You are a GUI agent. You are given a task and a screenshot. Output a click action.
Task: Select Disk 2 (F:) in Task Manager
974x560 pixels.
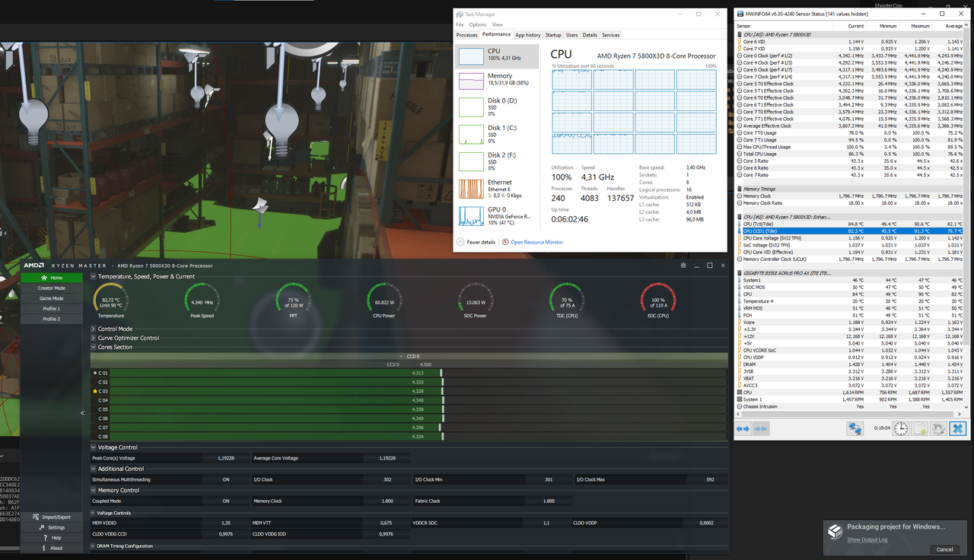(496, 161)
